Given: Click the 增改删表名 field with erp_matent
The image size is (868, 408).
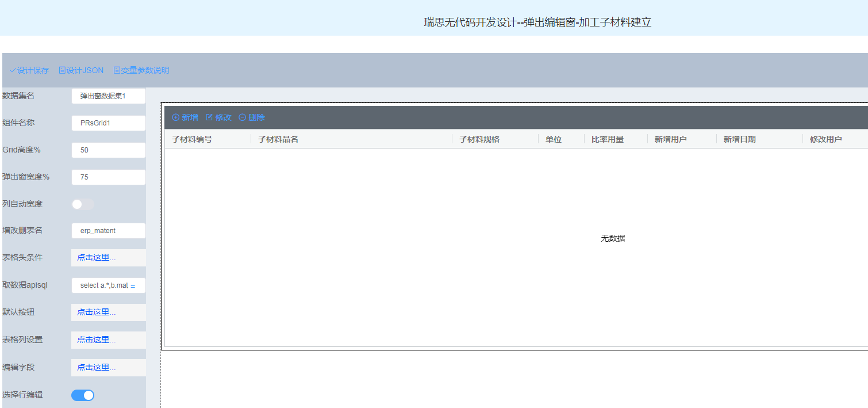Looking at the screenshot, I should click(108, 231).
